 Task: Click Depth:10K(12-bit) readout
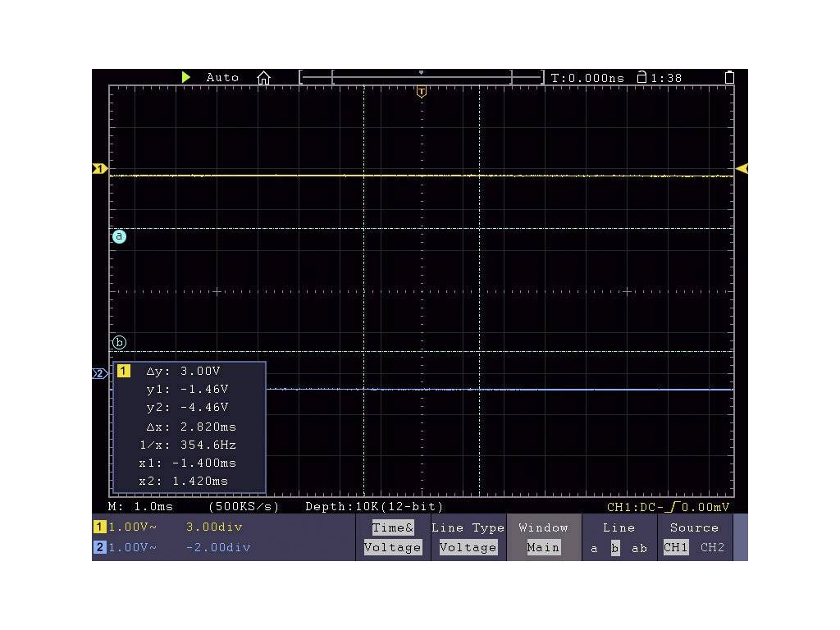[374, 506]
